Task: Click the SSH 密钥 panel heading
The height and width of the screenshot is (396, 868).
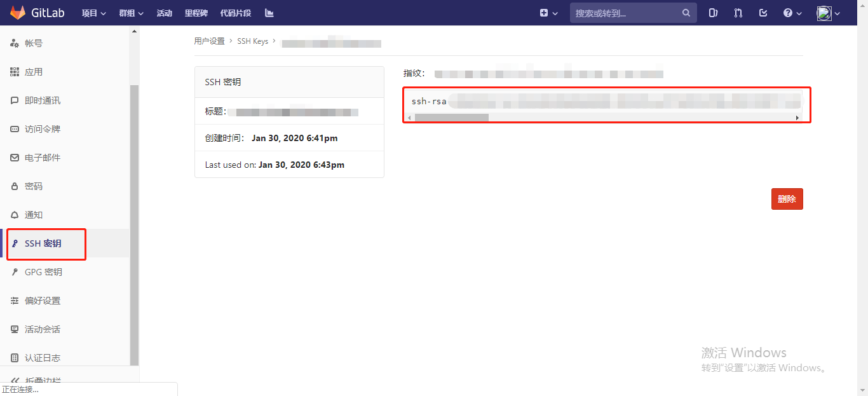Action: click(223, 82)
